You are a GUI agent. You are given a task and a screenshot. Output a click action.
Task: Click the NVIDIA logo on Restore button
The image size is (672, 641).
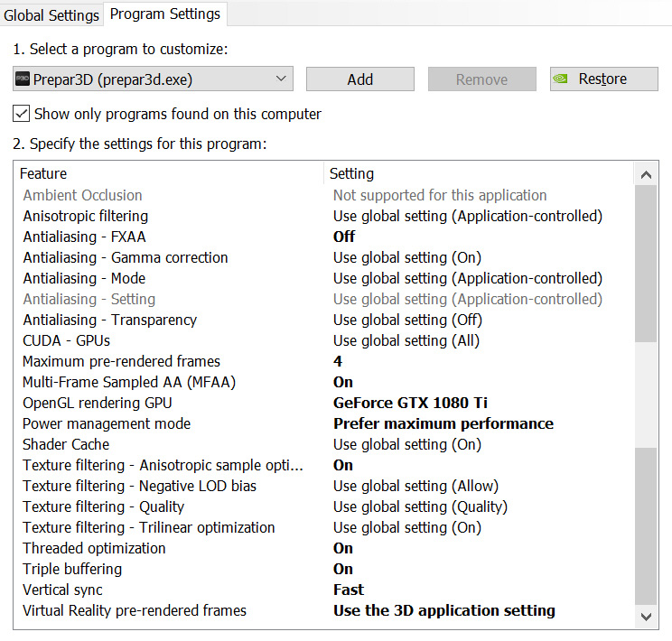click(x=562, y=79)
